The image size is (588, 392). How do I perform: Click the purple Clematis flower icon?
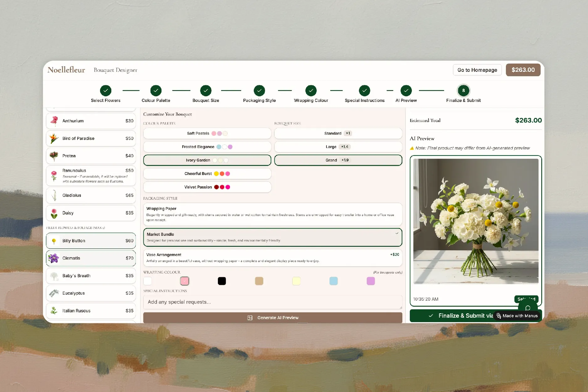click(x=54, y=258)
